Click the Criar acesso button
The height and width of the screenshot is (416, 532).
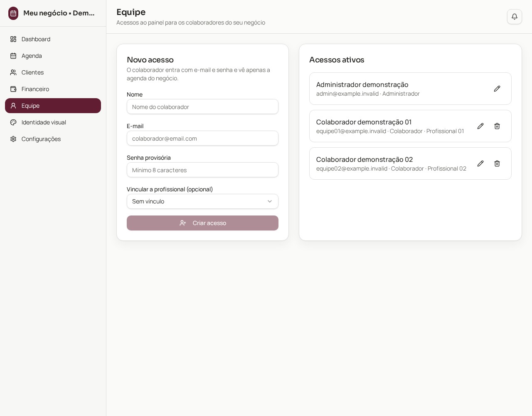202,223
